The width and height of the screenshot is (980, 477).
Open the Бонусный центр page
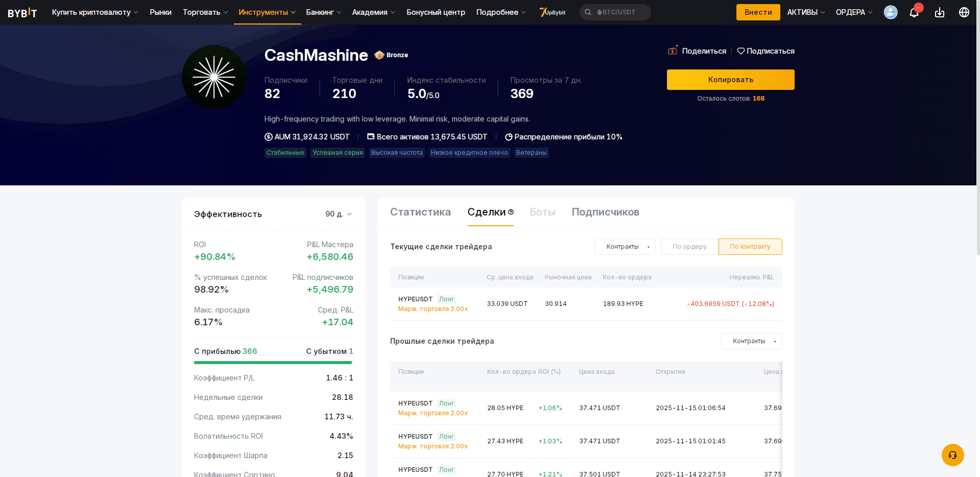pyautogui.click(x=436, y=12)
